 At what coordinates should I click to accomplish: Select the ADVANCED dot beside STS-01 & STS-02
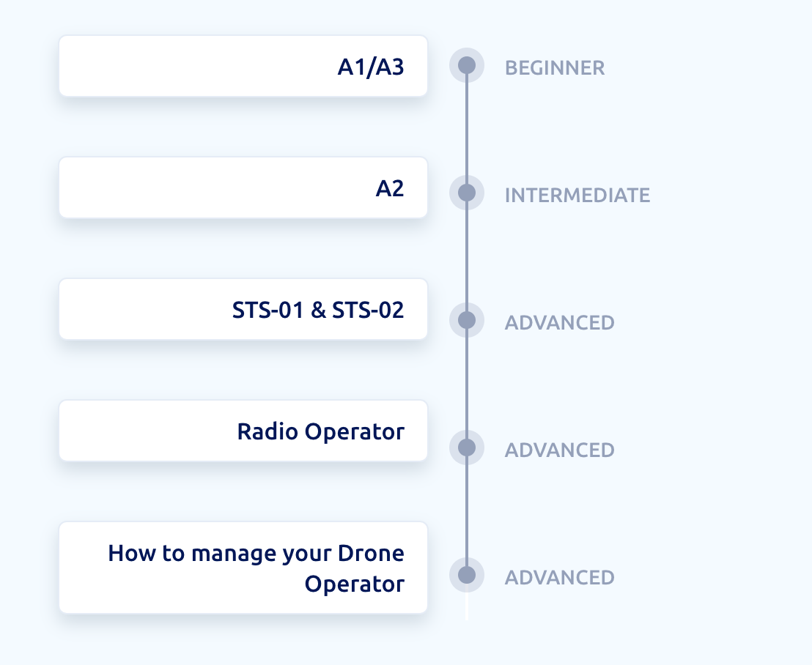click(x=466, y=320)
